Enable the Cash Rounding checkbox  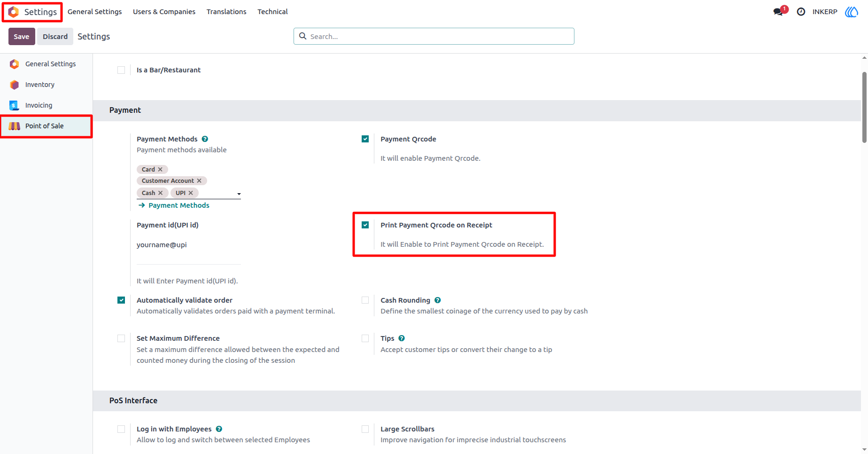click(x=365, y=300)
